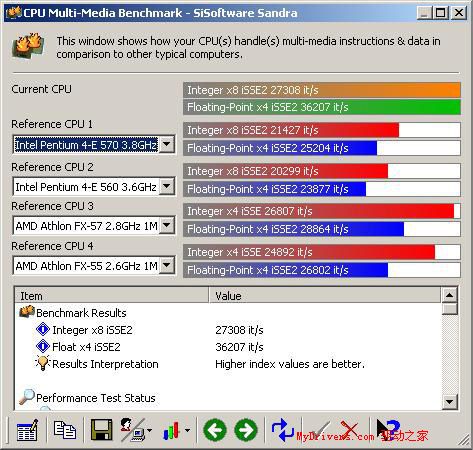Open the report options table-with-pencil icon
The height and width of the screenshot is (450, 473).
coord(27,430)
